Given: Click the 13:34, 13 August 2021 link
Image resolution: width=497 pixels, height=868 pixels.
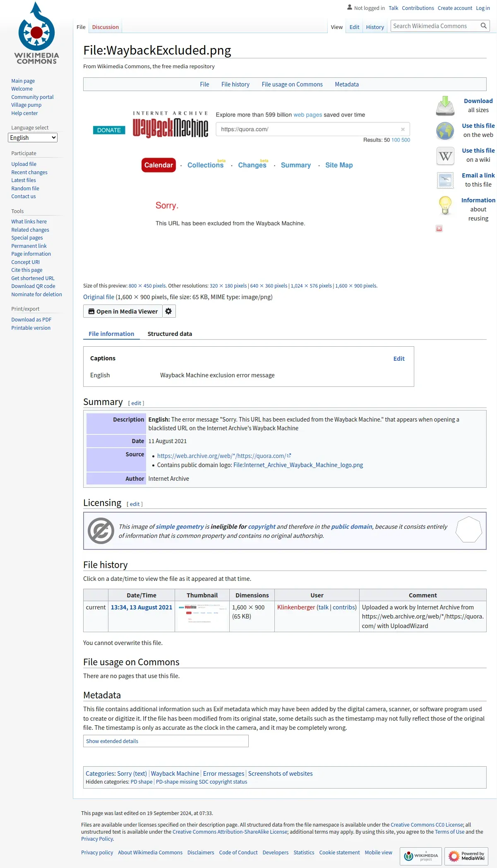Looking at the screenshot, I should [142, 607].
